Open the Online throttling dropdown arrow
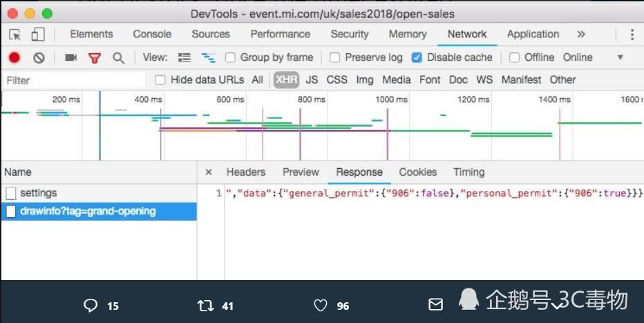This screenshot has width=644, height=323. point(620,58)
